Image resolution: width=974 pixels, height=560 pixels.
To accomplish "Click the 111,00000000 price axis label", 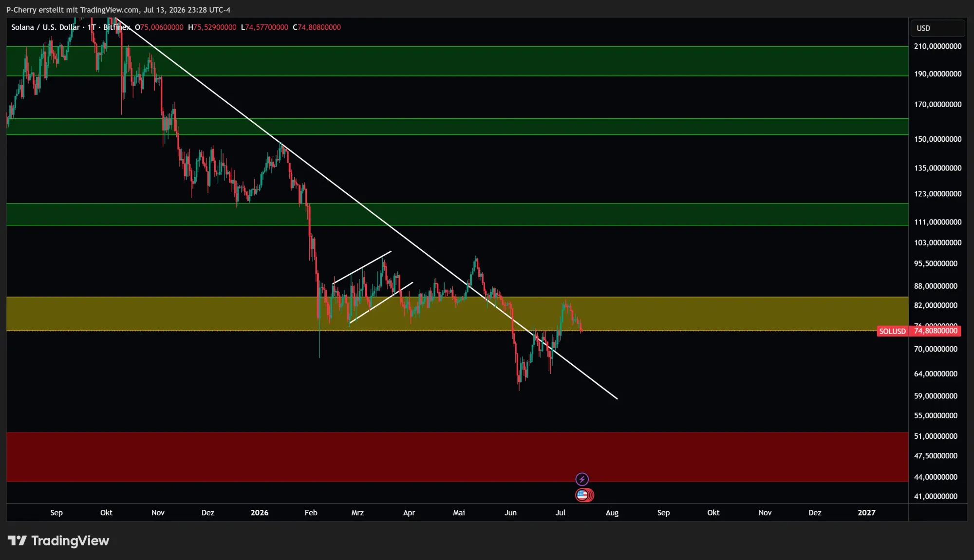I will [937, 222].
